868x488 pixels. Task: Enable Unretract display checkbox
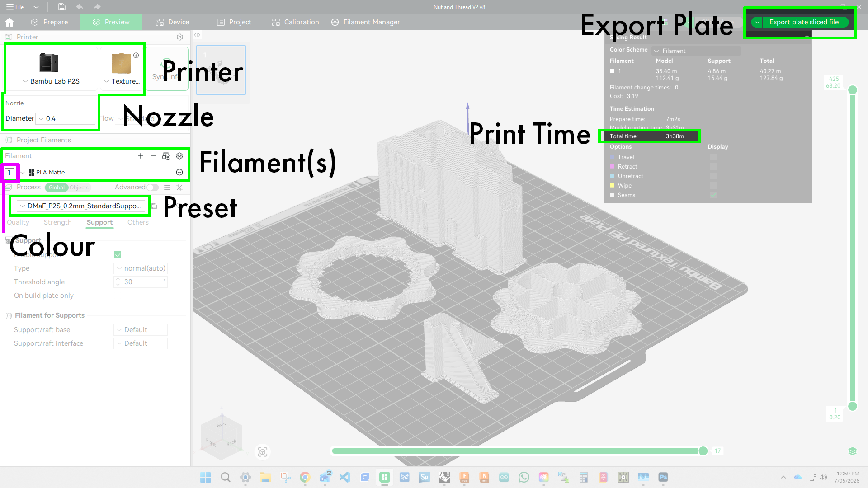(713, 176)
